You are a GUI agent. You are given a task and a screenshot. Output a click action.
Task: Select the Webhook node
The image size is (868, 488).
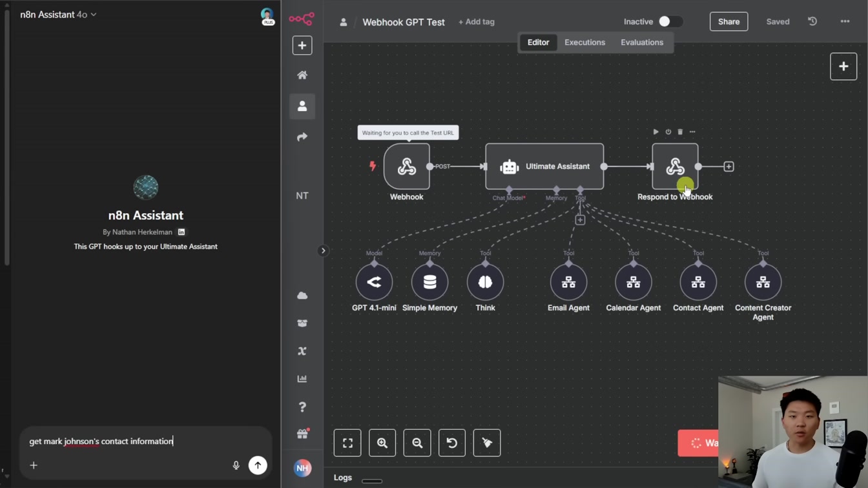click(x=406, y=167)
